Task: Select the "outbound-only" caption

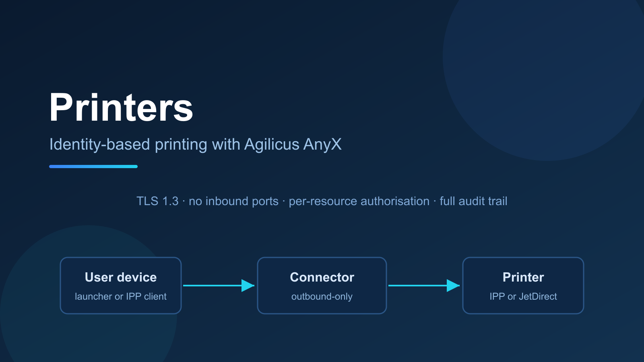Action: (x=322, y=296)
